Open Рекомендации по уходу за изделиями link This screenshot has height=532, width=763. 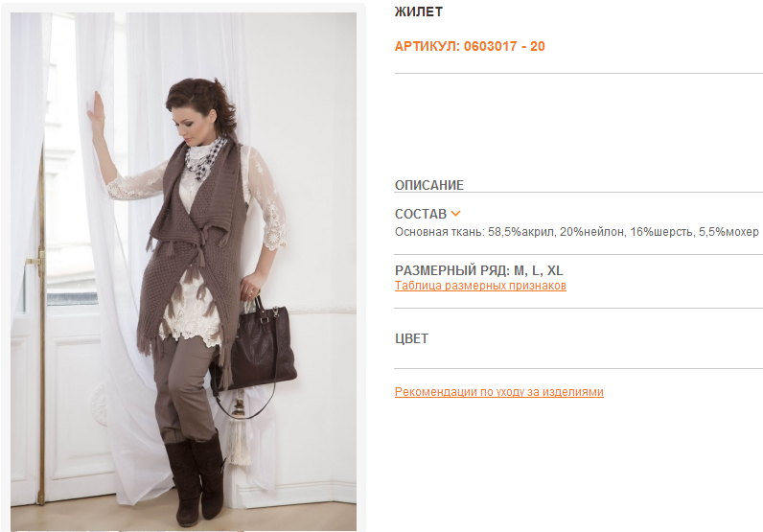[x=498, y=392]
